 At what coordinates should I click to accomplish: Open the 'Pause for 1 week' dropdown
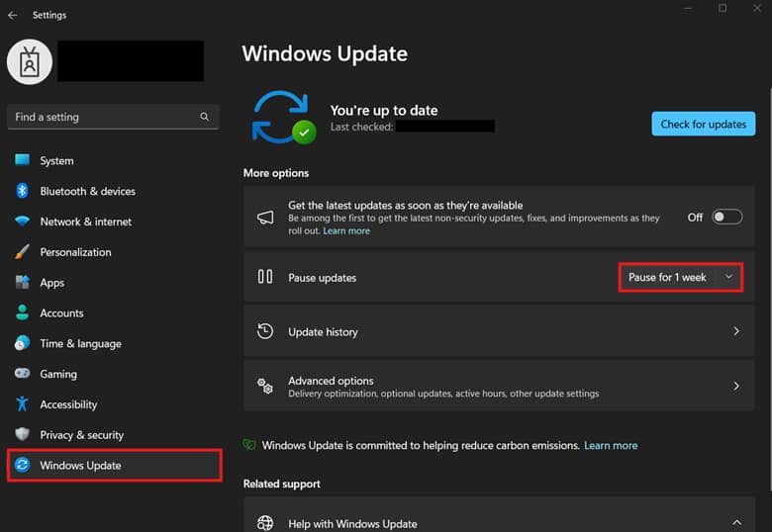click(x=680, y=277)
